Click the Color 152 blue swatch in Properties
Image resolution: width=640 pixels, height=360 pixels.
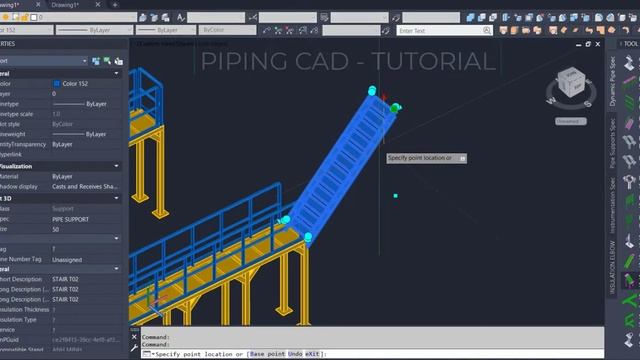[57, 84]
